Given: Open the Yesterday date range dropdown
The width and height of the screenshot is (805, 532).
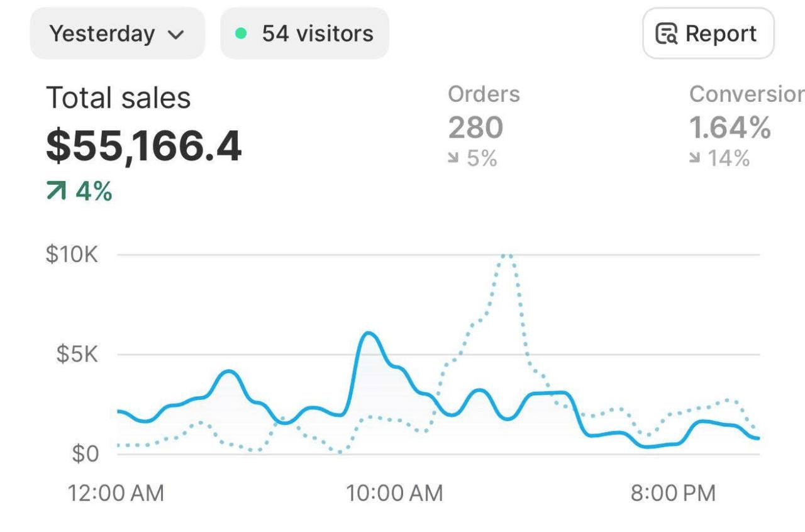Looking at the screenshot, I should [117, 33].
